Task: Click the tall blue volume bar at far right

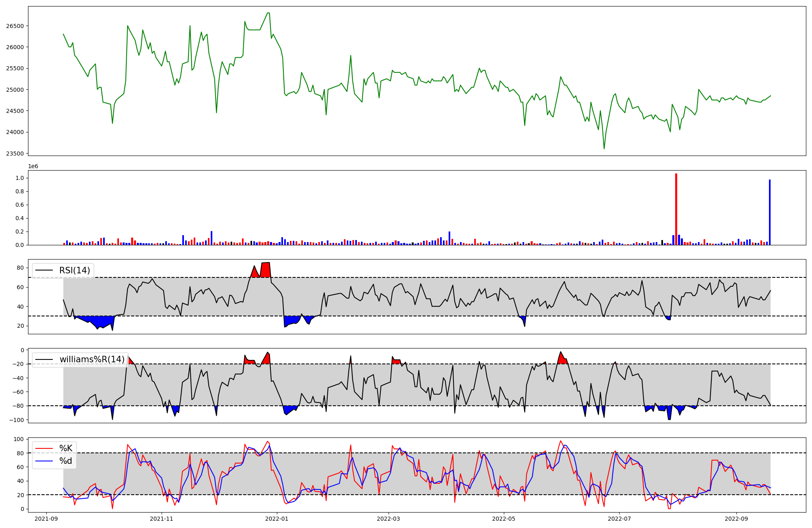Action: [769, 212]
